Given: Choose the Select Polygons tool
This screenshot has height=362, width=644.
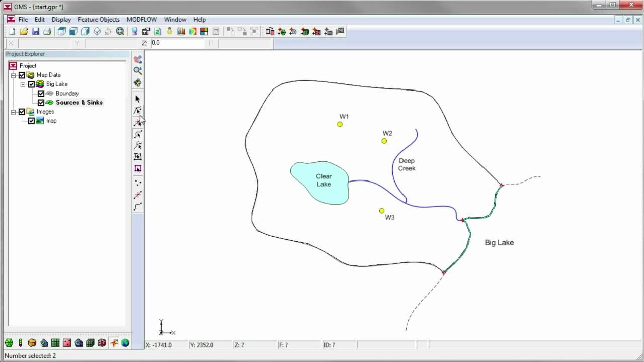Looking at the screenshot, I should 138,157.
